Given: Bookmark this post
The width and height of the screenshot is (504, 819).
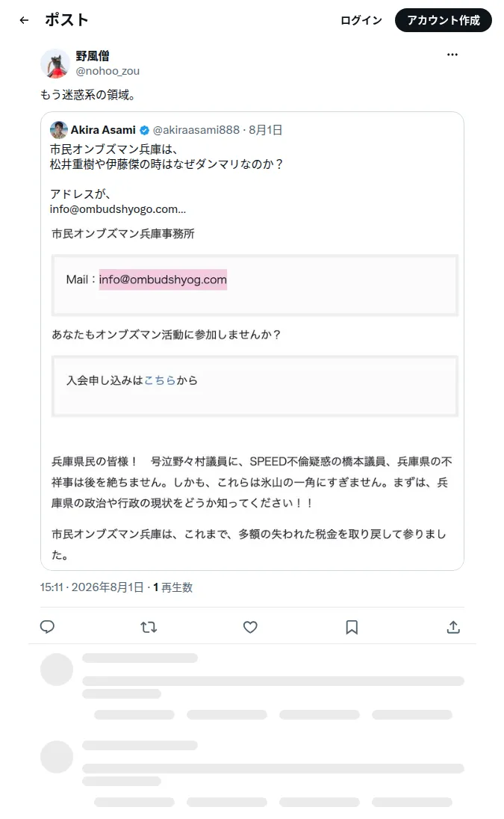Looking at the screenshot, I should click(352, 627).
